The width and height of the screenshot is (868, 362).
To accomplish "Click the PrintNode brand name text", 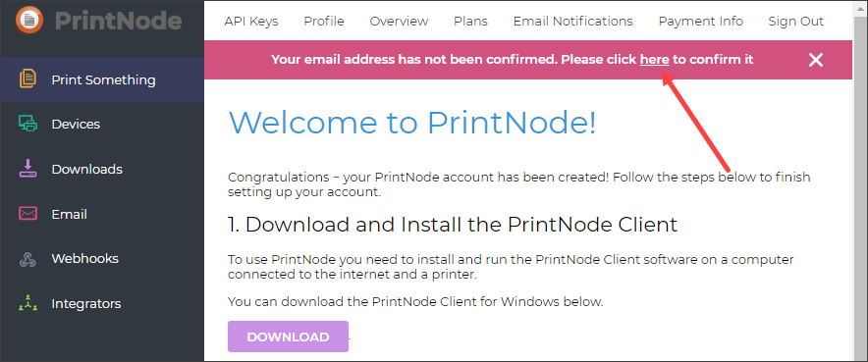I will coord(119,21).
